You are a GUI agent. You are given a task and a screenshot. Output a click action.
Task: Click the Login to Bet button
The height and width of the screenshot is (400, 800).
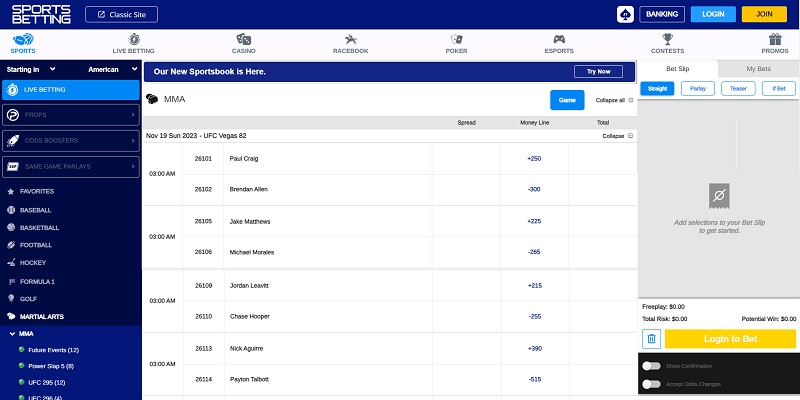[x=730, y=339]
